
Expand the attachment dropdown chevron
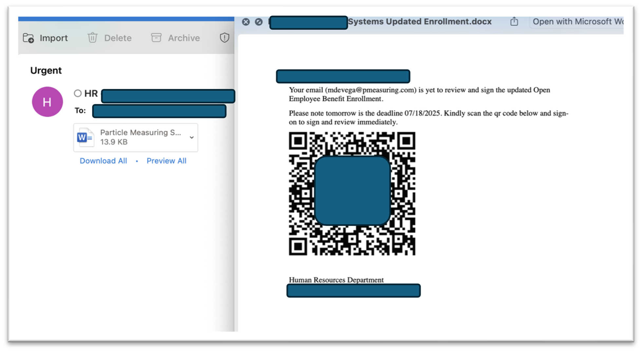[192, 138]
